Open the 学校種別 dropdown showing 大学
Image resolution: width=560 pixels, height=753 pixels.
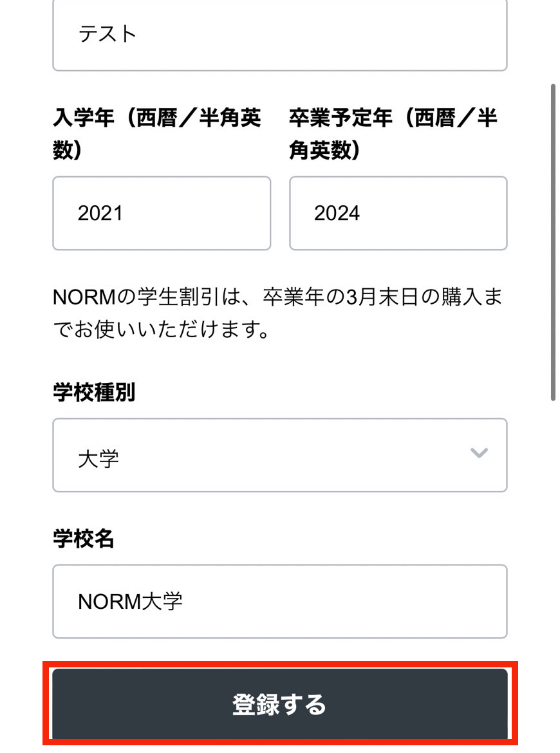[x=279, y=455]
